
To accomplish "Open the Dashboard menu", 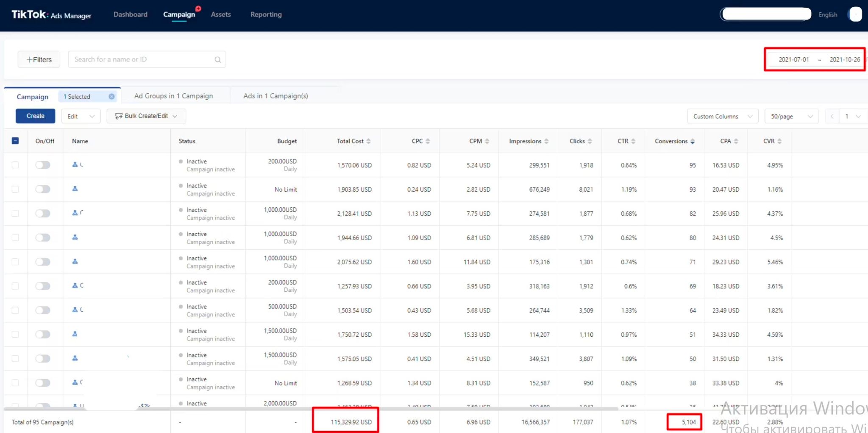I will point(131,14).
